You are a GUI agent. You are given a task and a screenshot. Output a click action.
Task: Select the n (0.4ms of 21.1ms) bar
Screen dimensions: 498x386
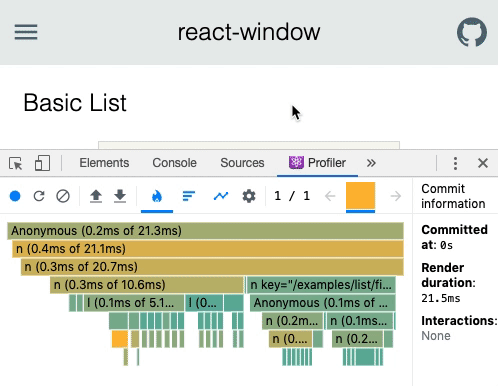(x=208, y=249)
